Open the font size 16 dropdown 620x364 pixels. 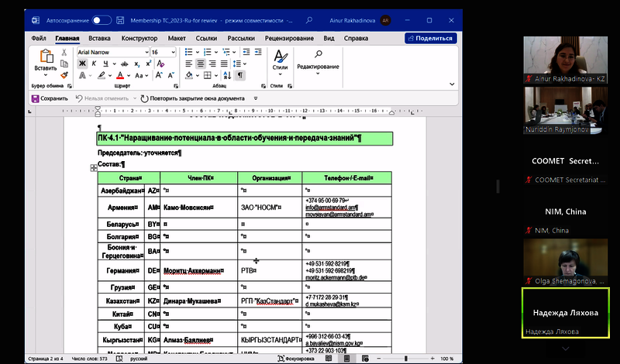(x=173, y=52)
